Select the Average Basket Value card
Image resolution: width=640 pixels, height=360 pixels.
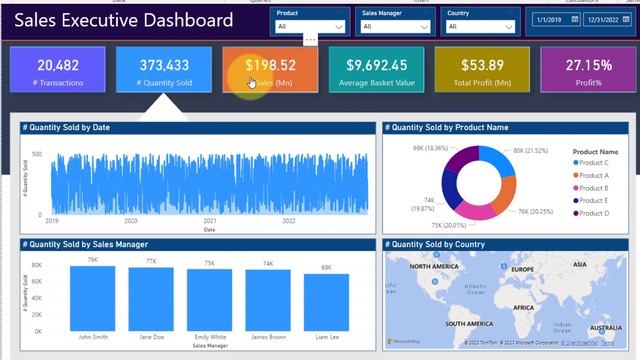point(376,69)
